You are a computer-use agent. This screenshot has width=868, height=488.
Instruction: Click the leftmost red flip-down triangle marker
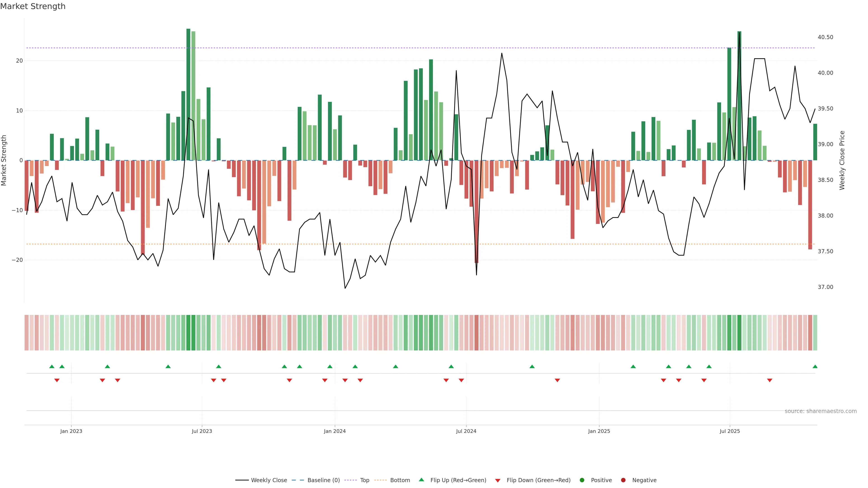pyautogui.click(x=57, y=380)
